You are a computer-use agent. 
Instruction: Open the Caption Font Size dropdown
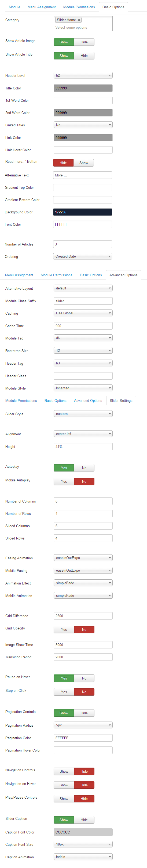click(x=83, y=844)
